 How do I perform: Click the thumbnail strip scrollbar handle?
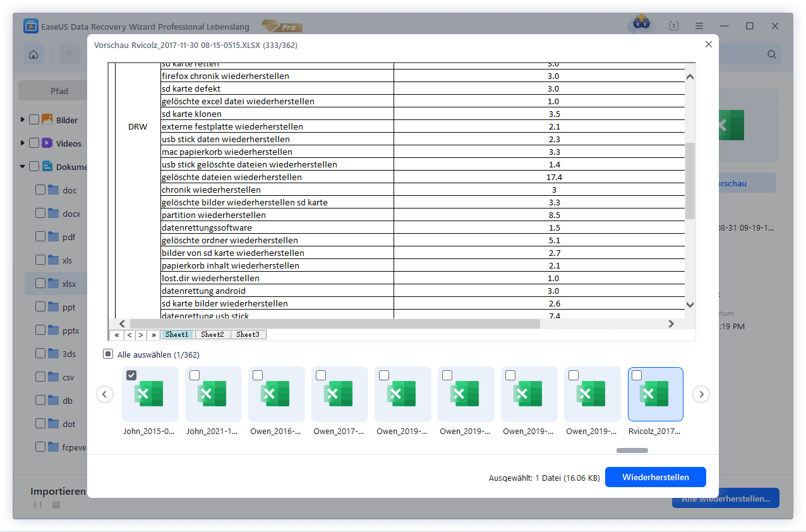pos(632,450)
